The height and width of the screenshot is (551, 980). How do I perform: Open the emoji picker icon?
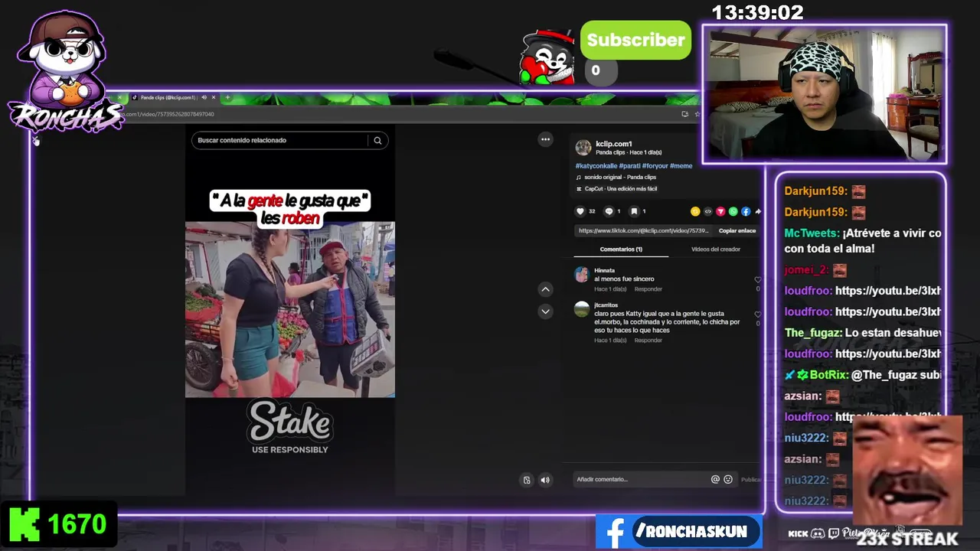[x=728, y=479]
